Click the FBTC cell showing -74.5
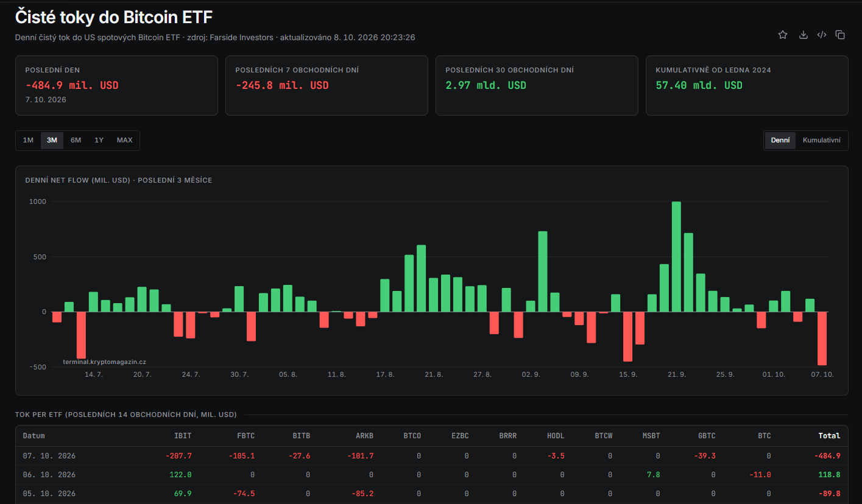Image resolution: width=862 pixels, height=504 pixels. [x=244, y=494]
